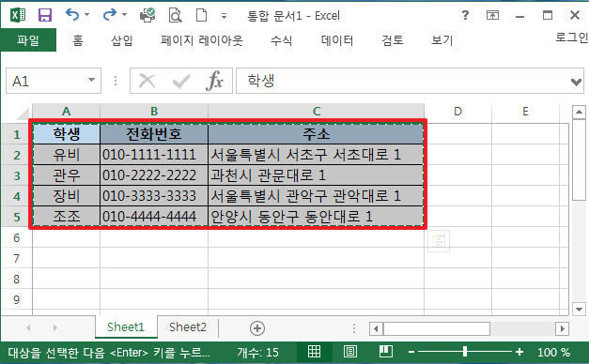Screen dimensions: 589x364
Task: Switch to the 홈 ribbon tab
Action: point(78,39)
